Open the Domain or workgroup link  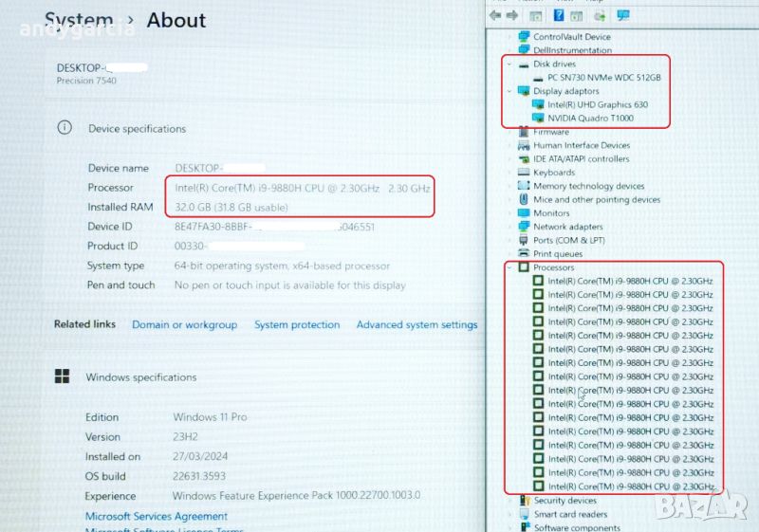(184, 324)
